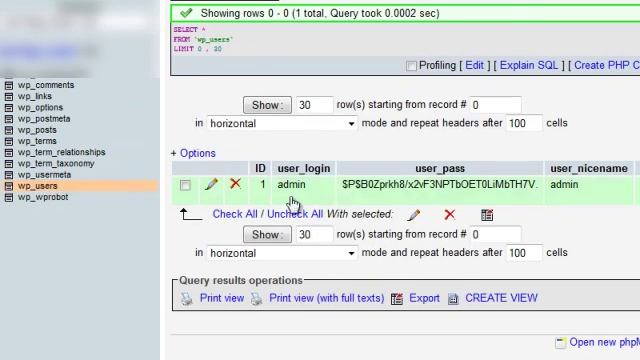Viewport: 640px width, 360px height.
Task: Open wp_posts table in sidebar
Action: coord(37,130)
